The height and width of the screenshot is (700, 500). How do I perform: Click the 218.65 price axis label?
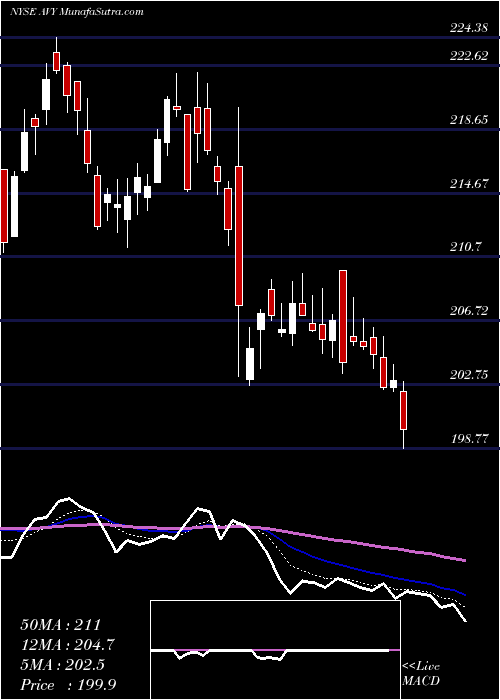(x=469, y=120)
